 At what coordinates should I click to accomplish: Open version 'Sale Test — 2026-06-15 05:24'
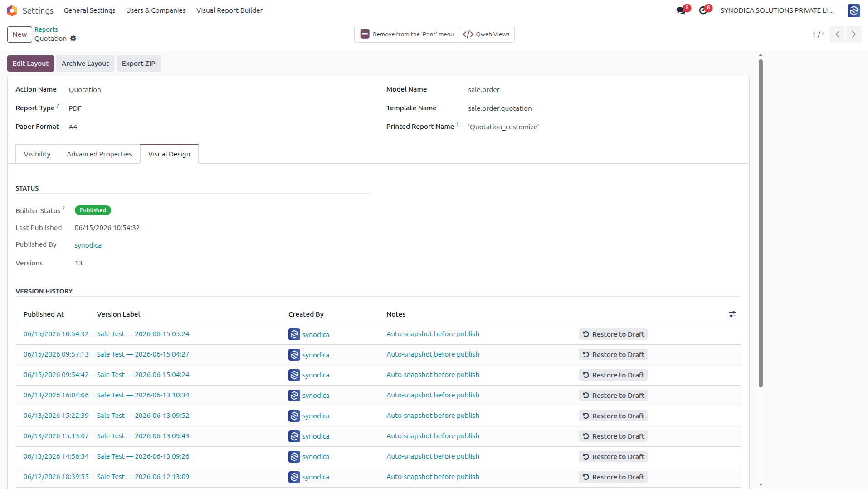(143, 334)
